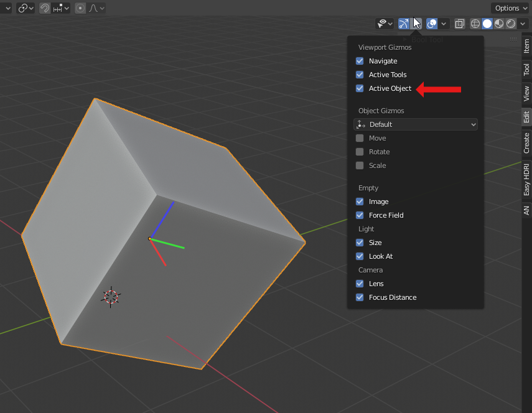This screenshot has width=532, height=413.
Task: Open the proportional editing falloff dropdown
Action: pyautogui.click(x=96, y=8)
